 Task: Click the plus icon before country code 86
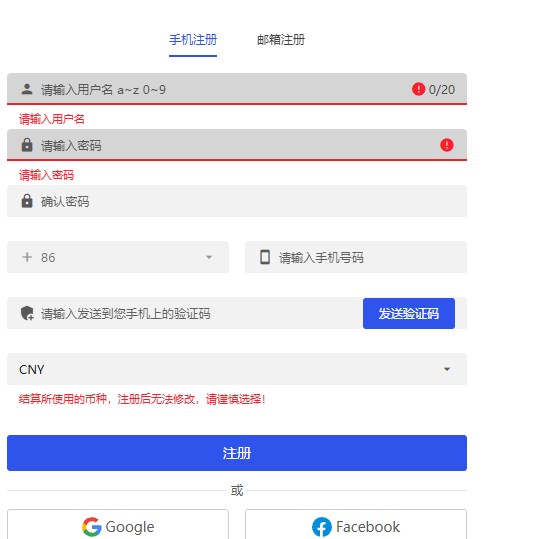pos(27,257)
